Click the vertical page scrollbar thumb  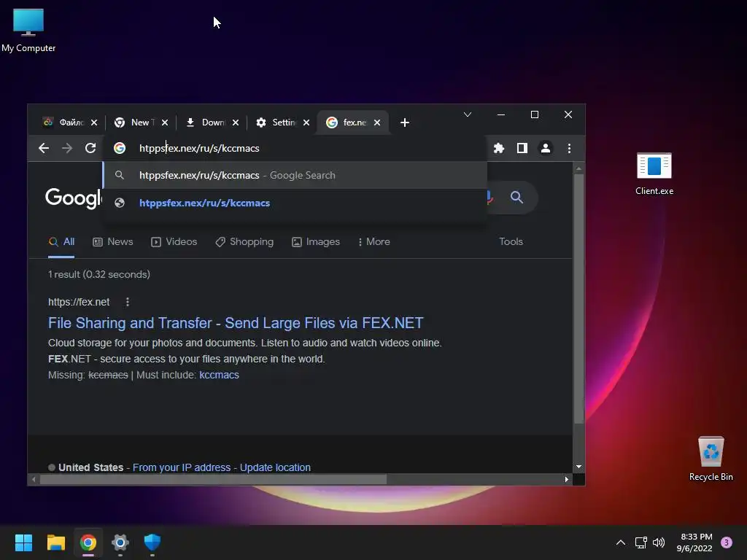[578, 298]
